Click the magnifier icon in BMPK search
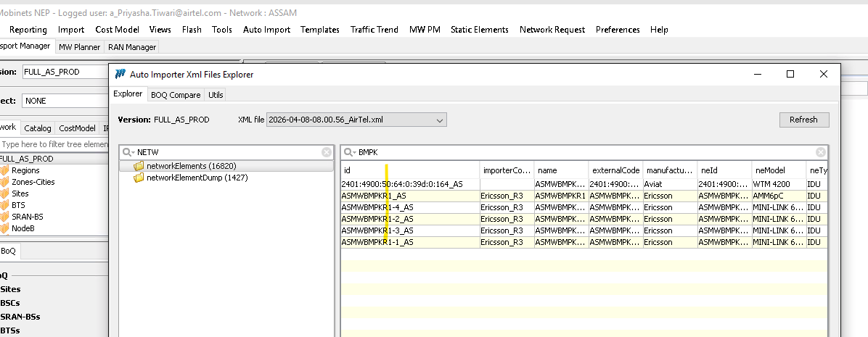Screen dimensions: 868x337 coord(350,152)
